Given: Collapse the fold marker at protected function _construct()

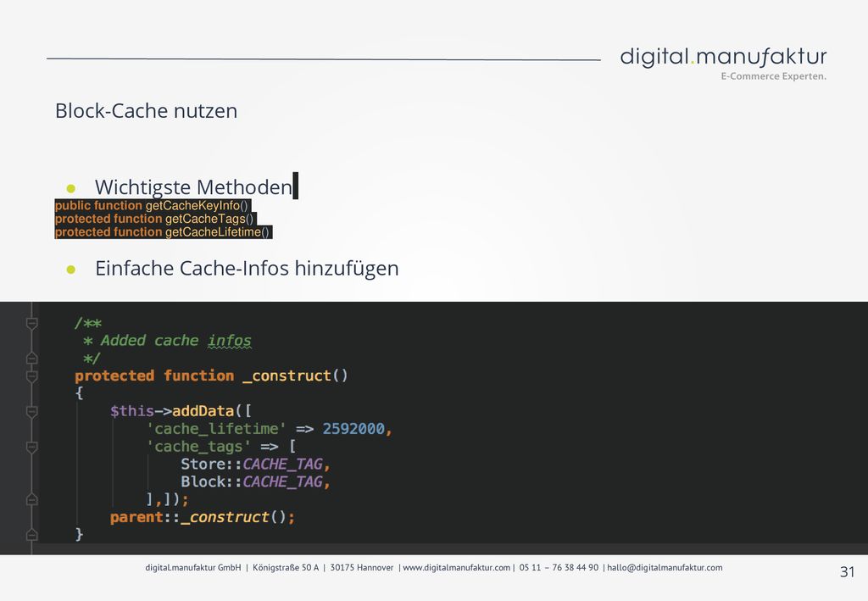Looking at the screenshot, I should pos(32,376).
